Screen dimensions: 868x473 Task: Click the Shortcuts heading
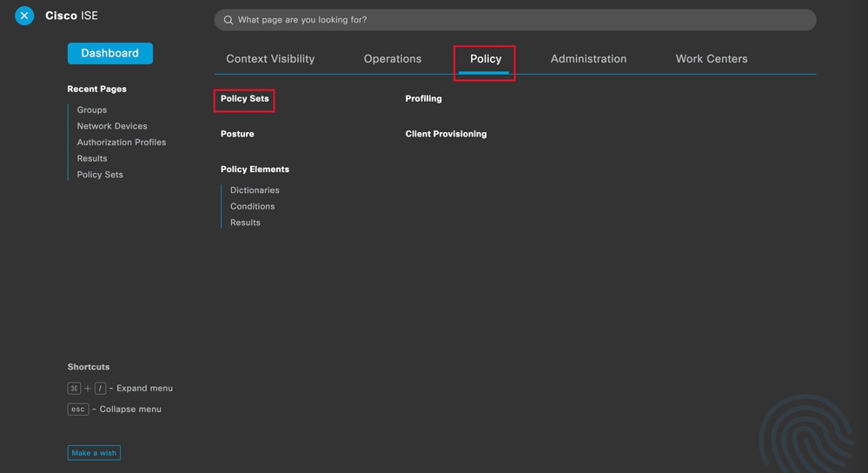pyautogui.click(x=89, y=367)
